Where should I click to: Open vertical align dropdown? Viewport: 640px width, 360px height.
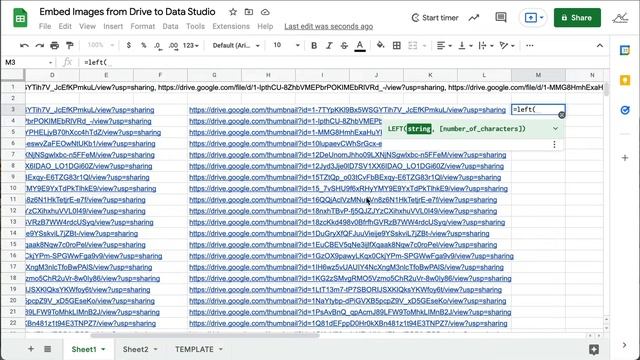(465, 45)
